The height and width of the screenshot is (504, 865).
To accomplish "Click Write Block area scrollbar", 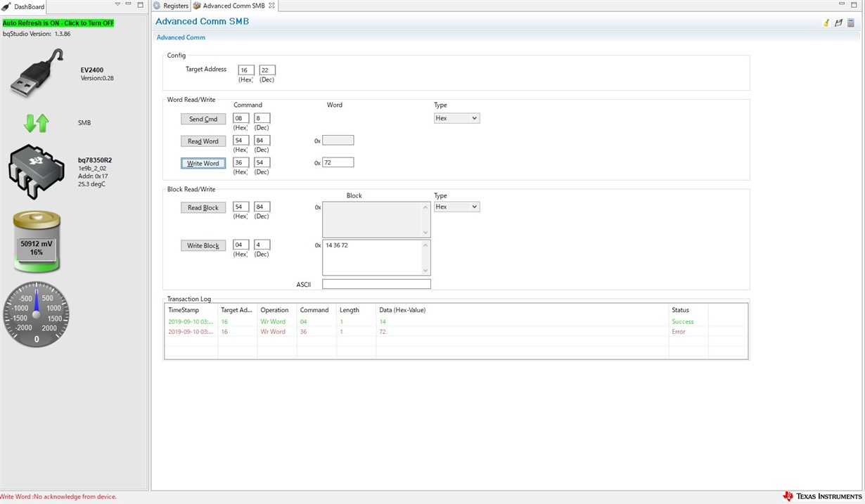I will pyautogui.click(x=425, y=257).
